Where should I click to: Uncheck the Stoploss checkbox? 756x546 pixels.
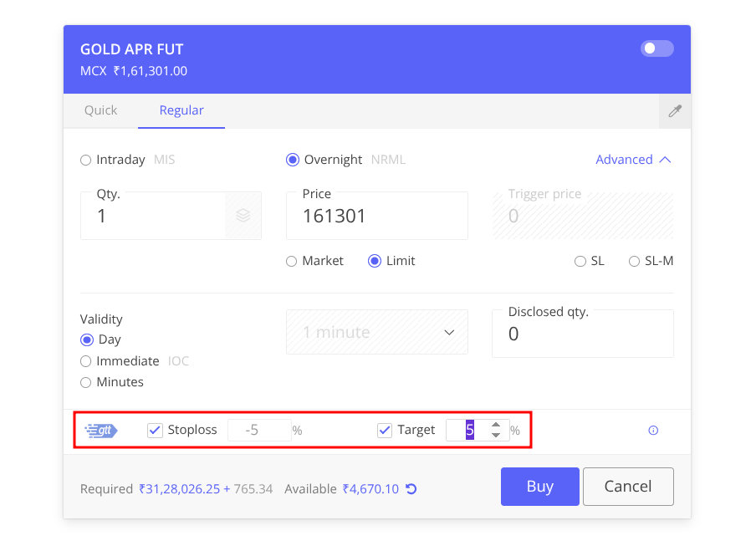coord(155,430)
